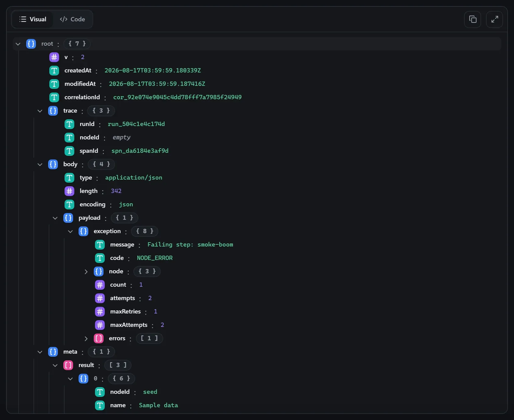Screen dimensions: 514x420
Task: Collapse the meta object
Action: tap(40, 352)
